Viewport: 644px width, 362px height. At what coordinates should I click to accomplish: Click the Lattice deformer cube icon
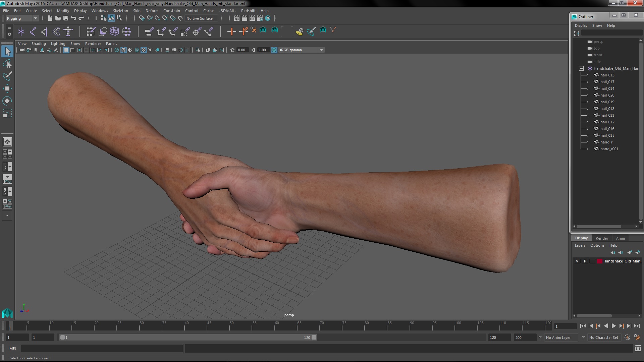pyautogui.click(x=114, y=32)
